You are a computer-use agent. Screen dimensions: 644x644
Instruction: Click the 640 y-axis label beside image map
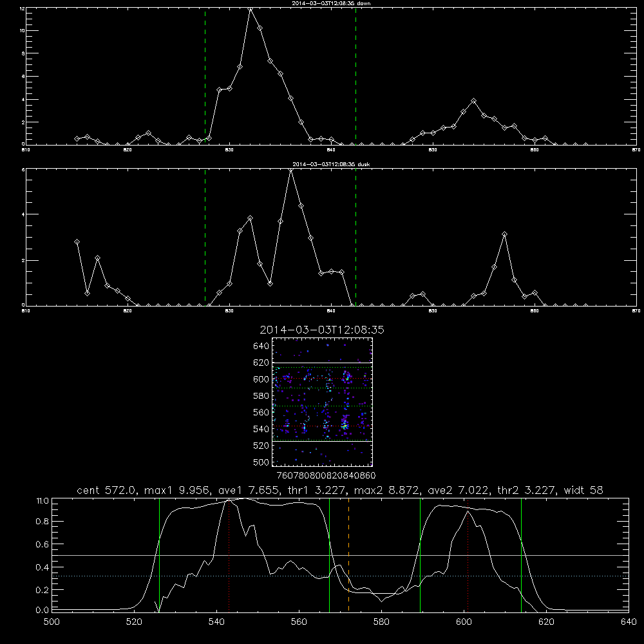[x=261, y=346]
